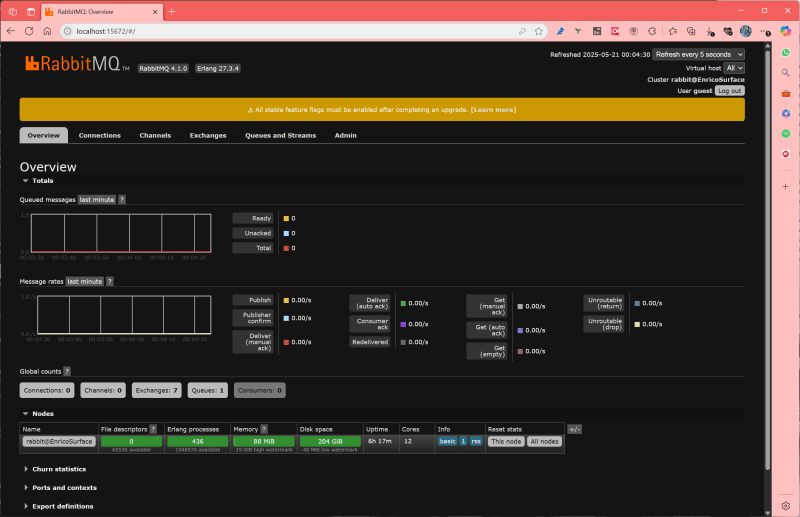Click the RabbitMQ logo

[x=77, y=63]
